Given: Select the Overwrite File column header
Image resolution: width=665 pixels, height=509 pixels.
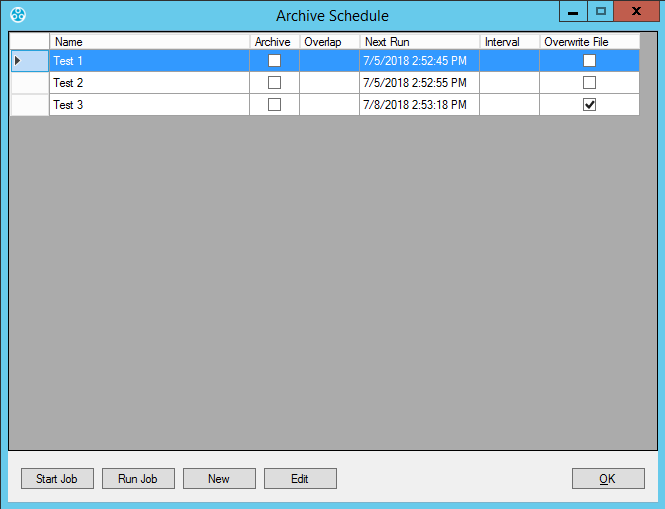Looking at the screenshot, I should coord(589,42).
